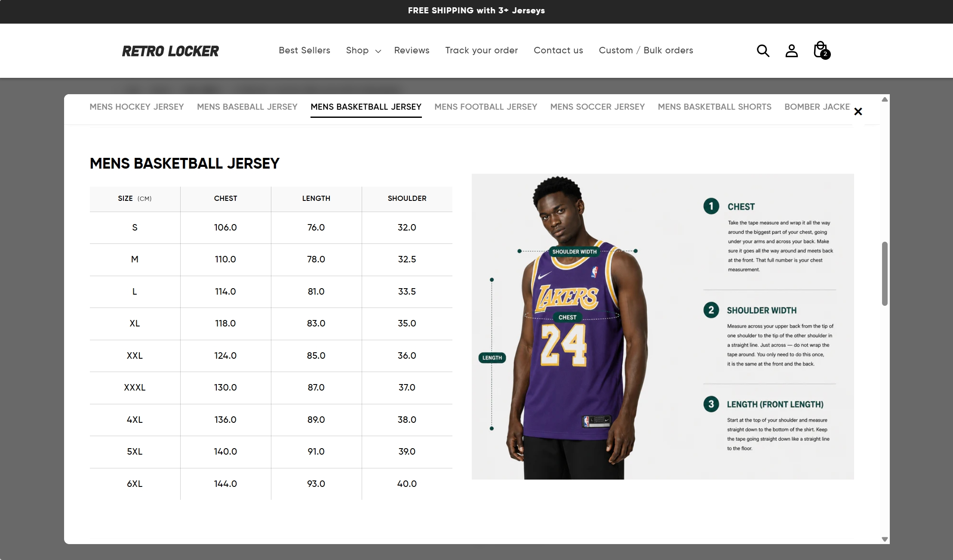Click the XL size row label
953x560 pixels.
click(x=135, y=323)
